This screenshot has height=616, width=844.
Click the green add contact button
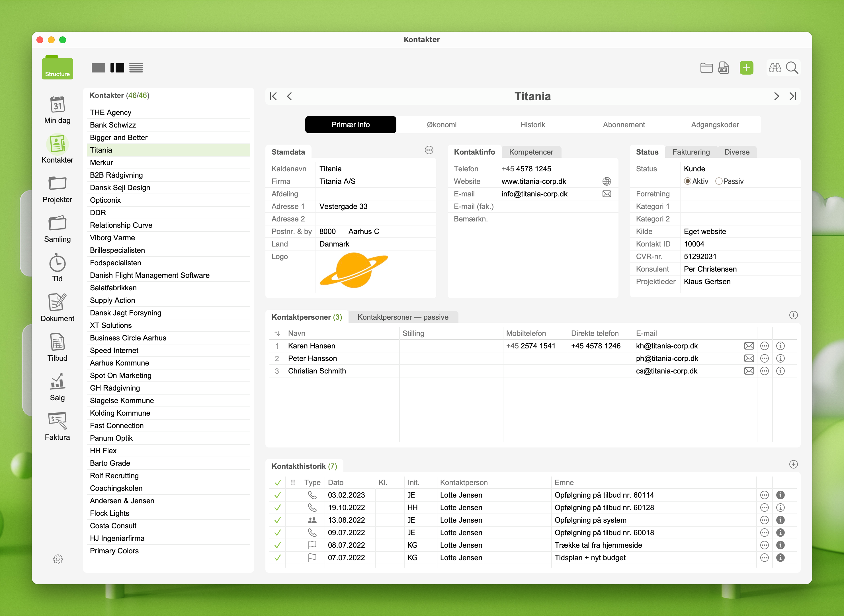[x=746, y=67]
